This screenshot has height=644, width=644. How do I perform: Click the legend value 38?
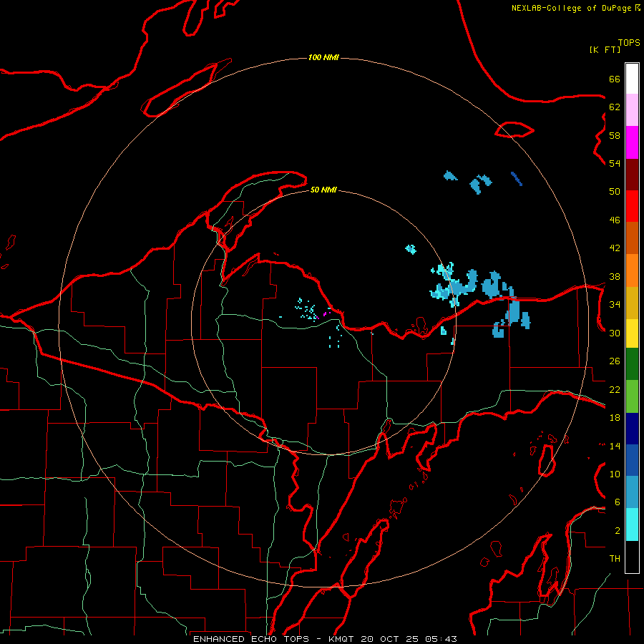(615, 277)
